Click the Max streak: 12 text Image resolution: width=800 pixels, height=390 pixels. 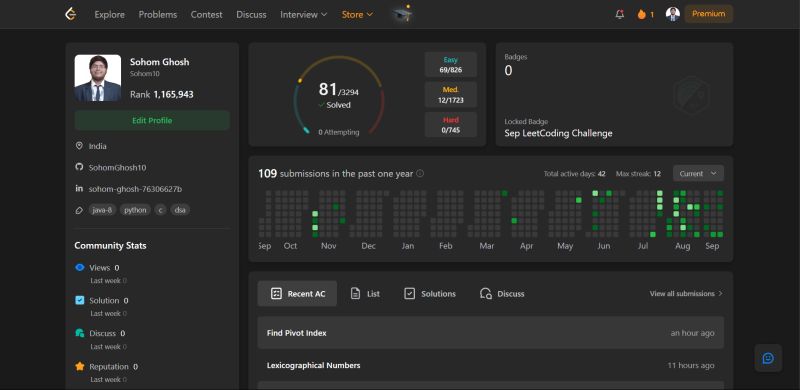(x=638, y=174)
